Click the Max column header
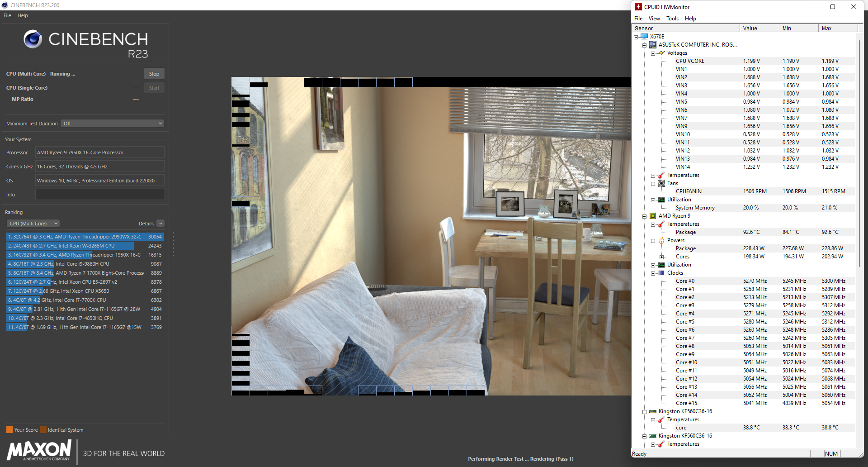868x467 pixels. click(838, 28)
